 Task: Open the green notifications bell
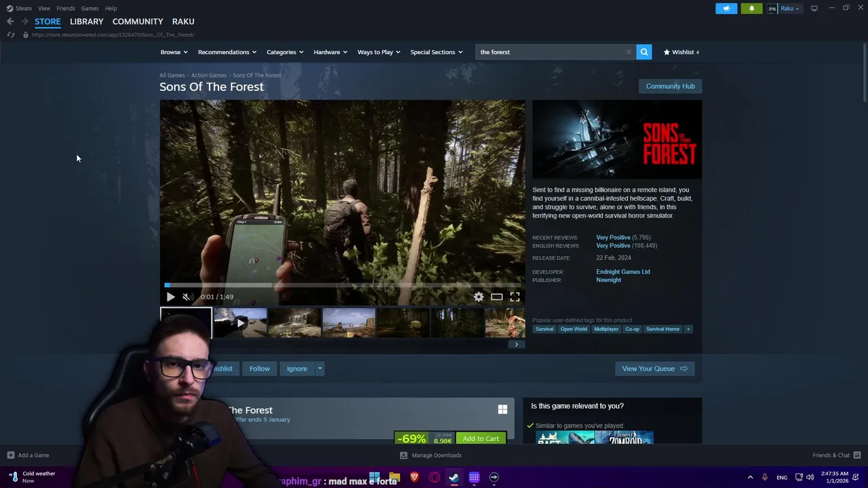tap(751, 9)
